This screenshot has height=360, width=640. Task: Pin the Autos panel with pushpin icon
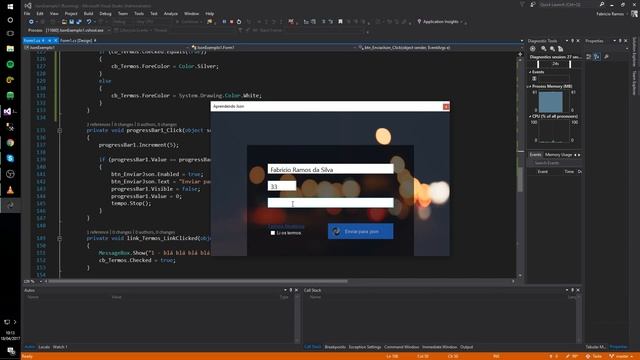click(x=291, y=290)
